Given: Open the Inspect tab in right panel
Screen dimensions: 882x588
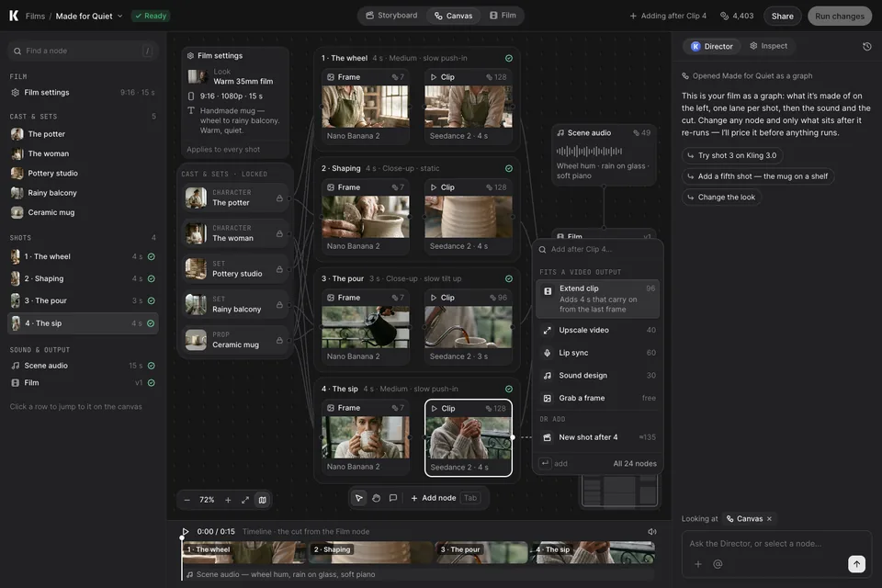Looking at the screenshot, I should pyautogui.click(x=768, y=46).
